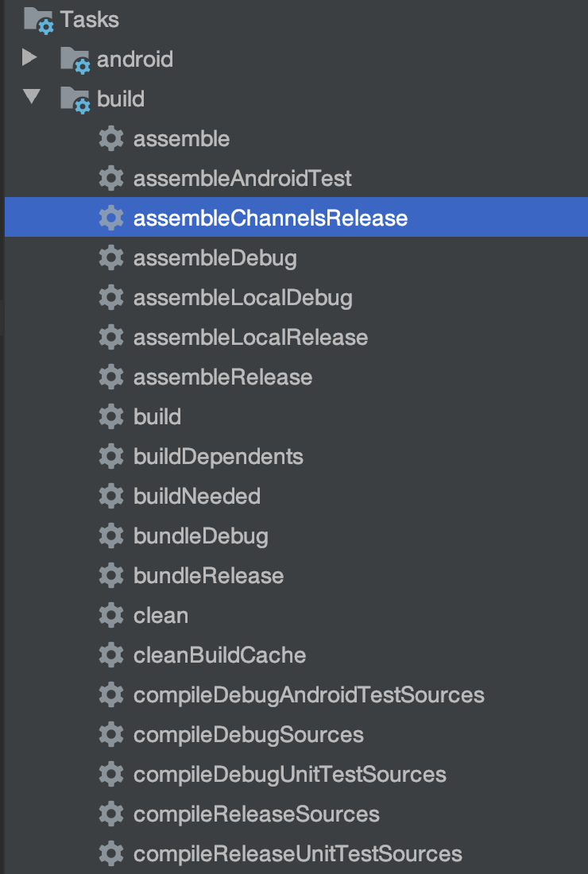Click gear icon of assembleChannelsRelease

click(111, 218)
